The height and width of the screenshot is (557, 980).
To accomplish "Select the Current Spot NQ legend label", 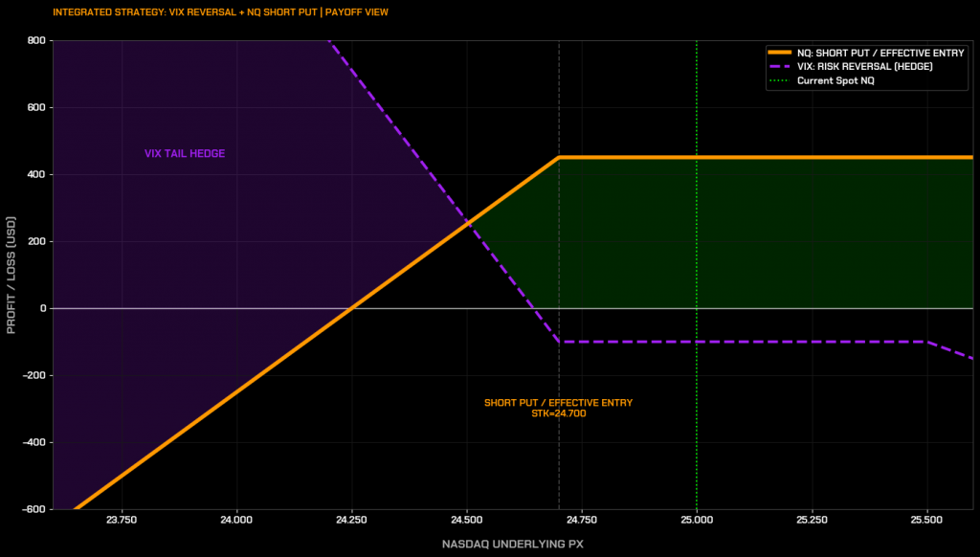I will (x=835, y=80).
